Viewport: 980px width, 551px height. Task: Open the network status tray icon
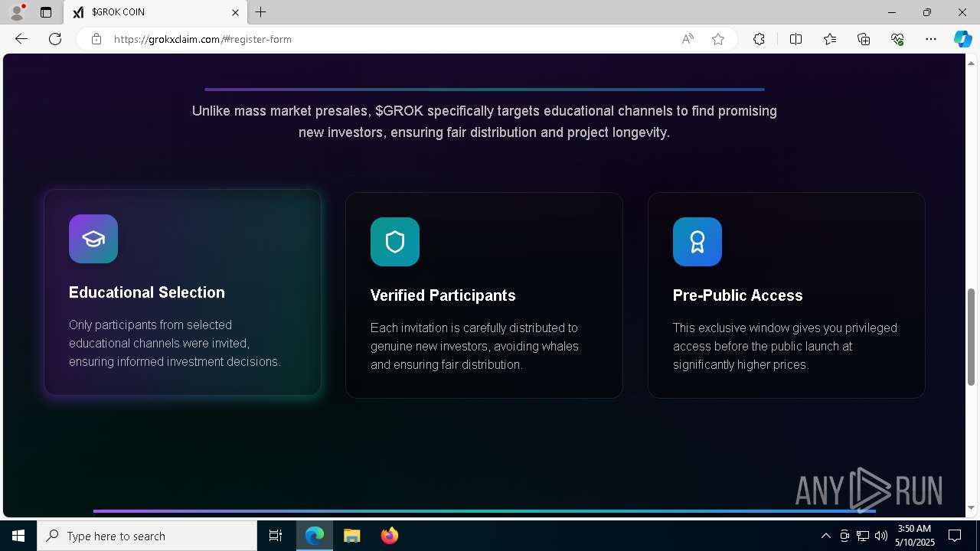863,536
